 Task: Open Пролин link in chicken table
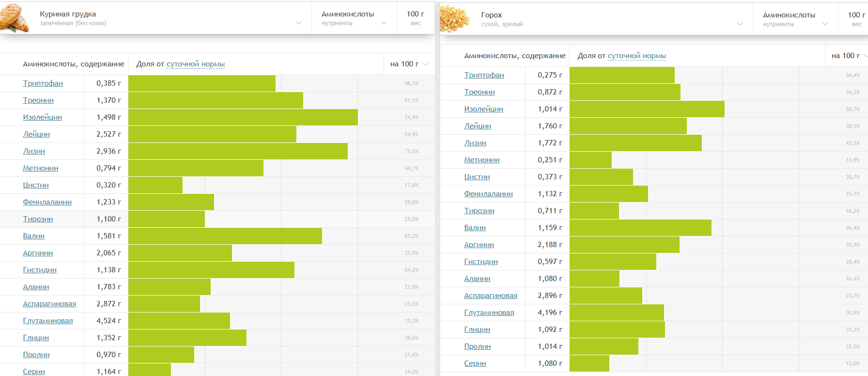36,355
